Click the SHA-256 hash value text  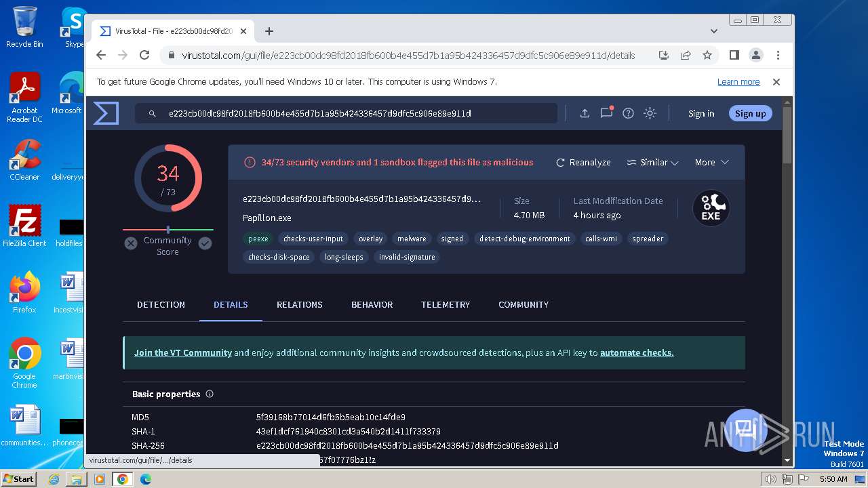point(408,446)
